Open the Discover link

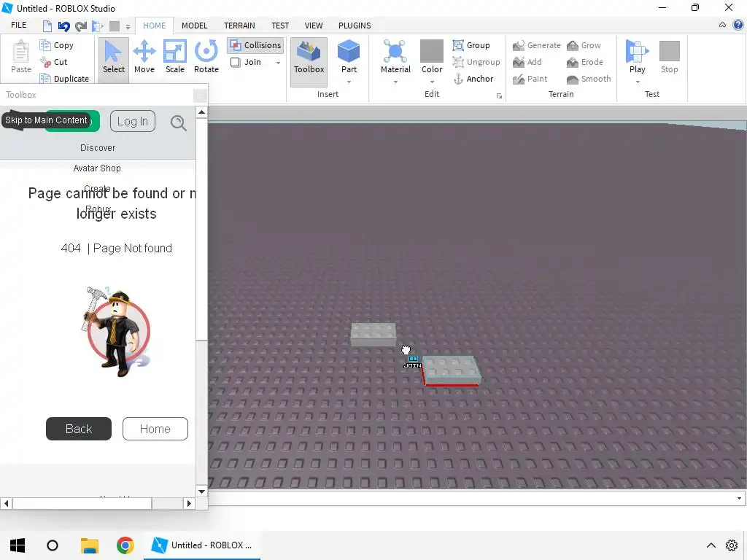pos(98,147)
